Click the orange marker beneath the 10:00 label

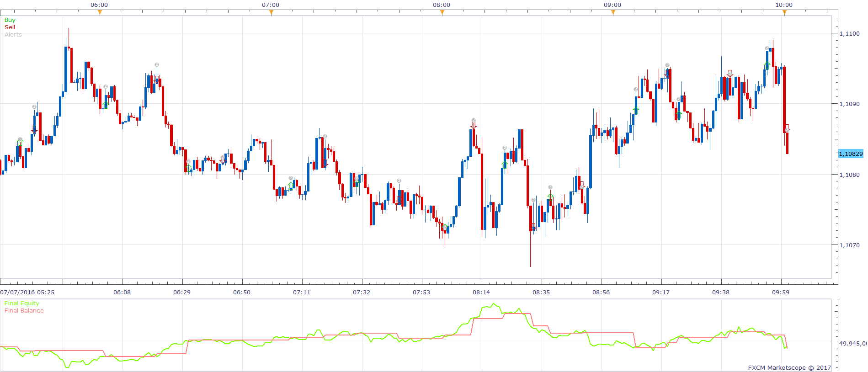point(784,13)
